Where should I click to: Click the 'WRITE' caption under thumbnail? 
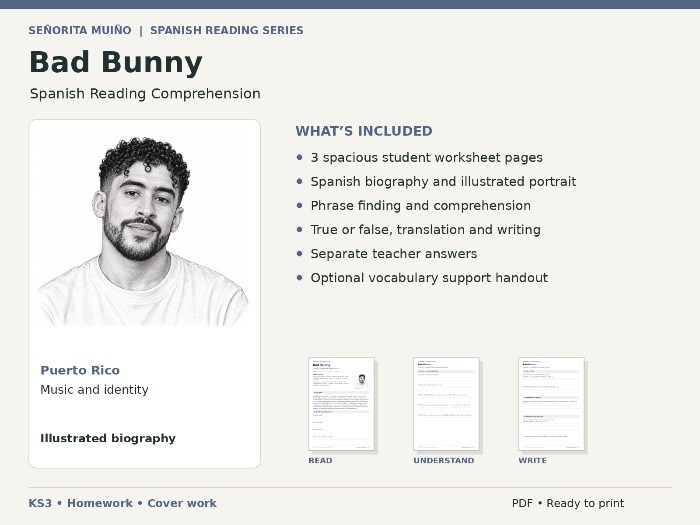point(532,460)
